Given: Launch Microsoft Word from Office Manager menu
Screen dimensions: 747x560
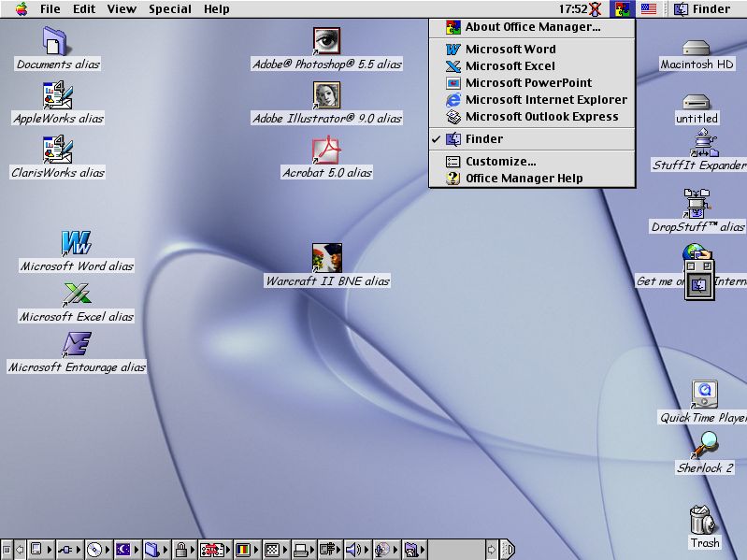Looking at the screenshot, I should (x=532, y=49).
